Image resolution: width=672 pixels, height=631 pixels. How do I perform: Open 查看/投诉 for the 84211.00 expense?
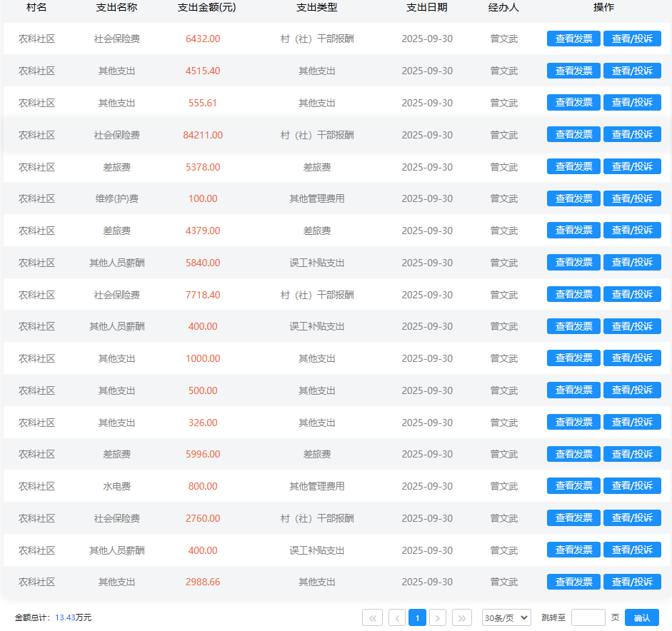632,134
